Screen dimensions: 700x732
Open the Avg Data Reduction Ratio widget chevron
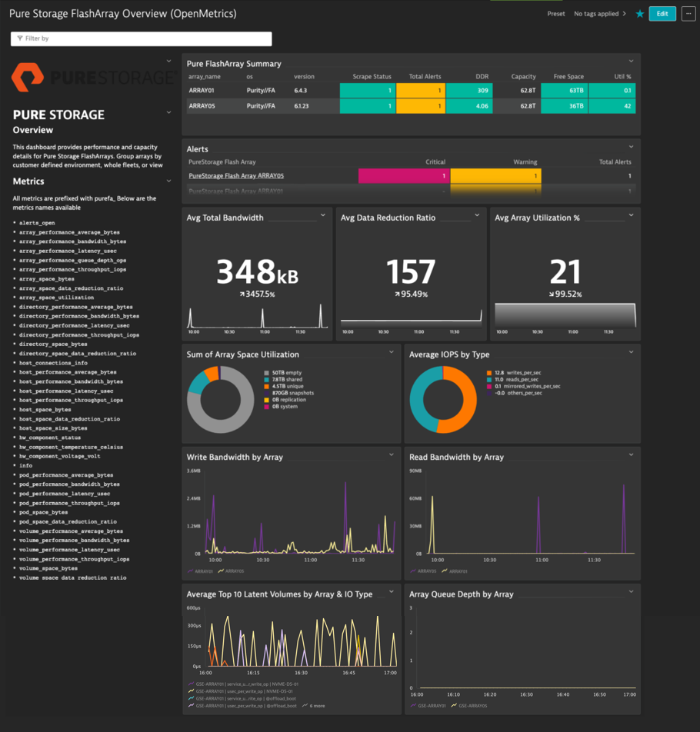(477, 215)
